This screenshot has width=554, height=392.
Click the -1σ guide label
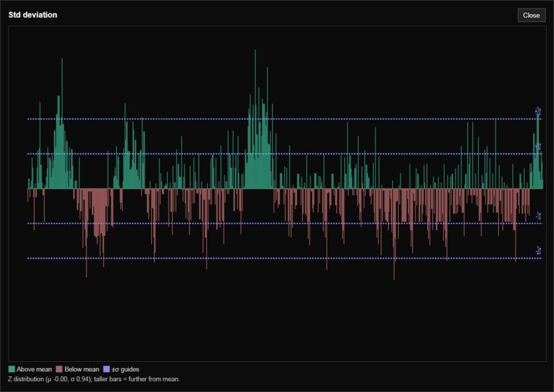pyautogui.click(x=538, y=216)
